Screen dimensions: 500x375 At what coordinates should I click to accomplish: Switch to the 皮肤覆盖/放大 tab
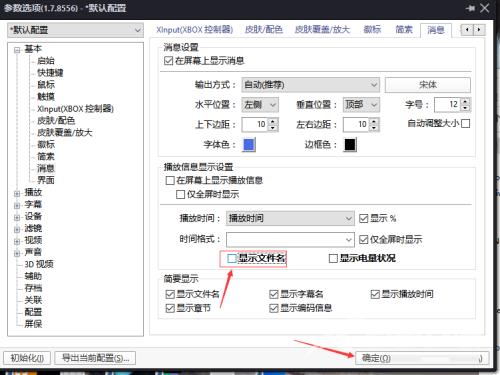(322, 30)
